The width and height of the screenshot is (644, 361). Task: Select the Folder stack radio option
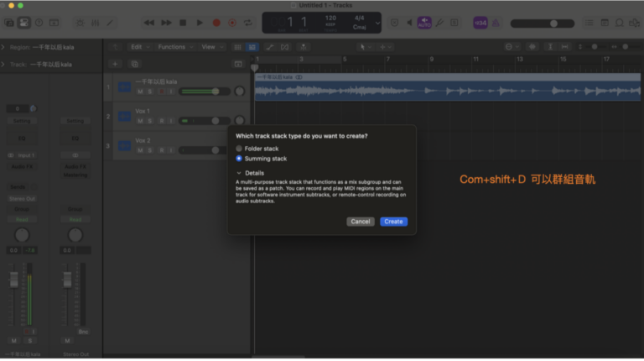[x=239, y=149]
